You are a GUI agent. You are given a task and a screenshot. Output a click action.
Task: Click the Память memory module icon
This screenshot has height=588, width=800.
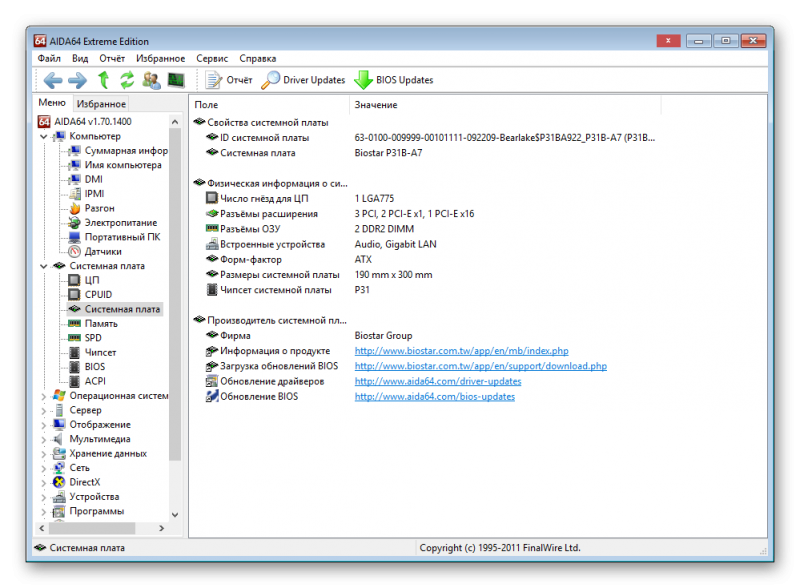(74, 324)
